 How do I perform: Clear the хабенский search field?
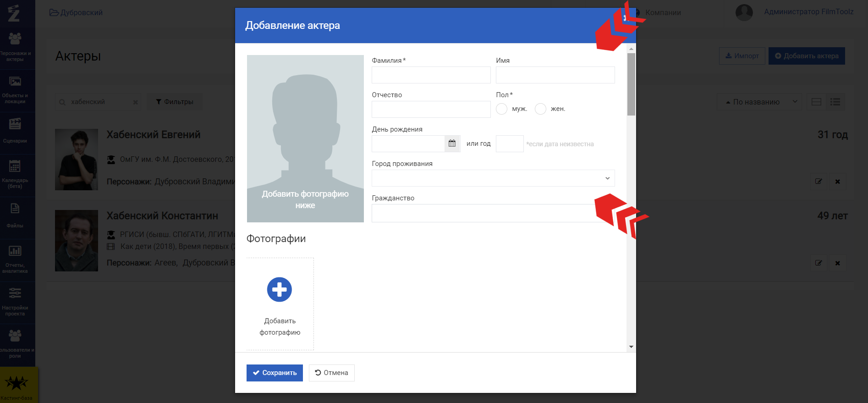click(x=136, y=102)
